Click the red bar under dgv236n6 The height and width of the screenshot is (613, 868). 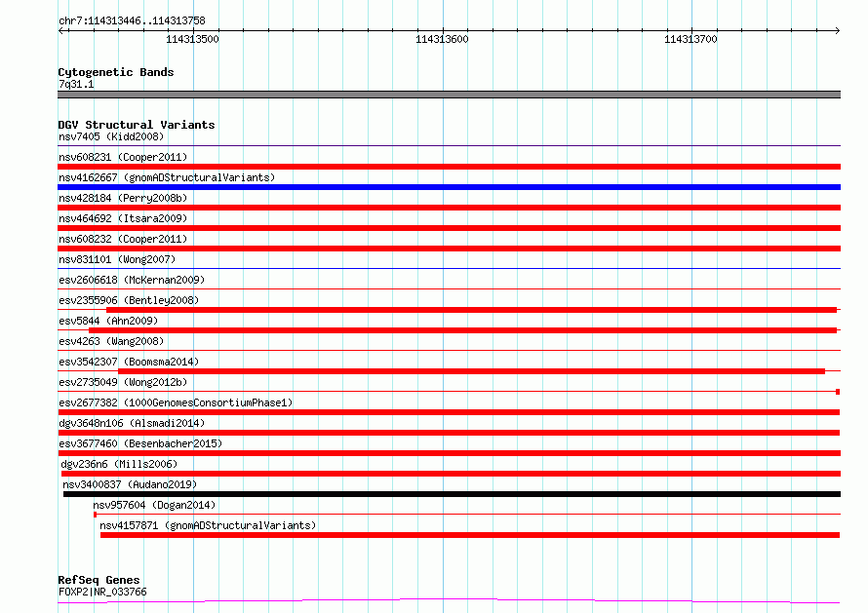tap(452, 474)
